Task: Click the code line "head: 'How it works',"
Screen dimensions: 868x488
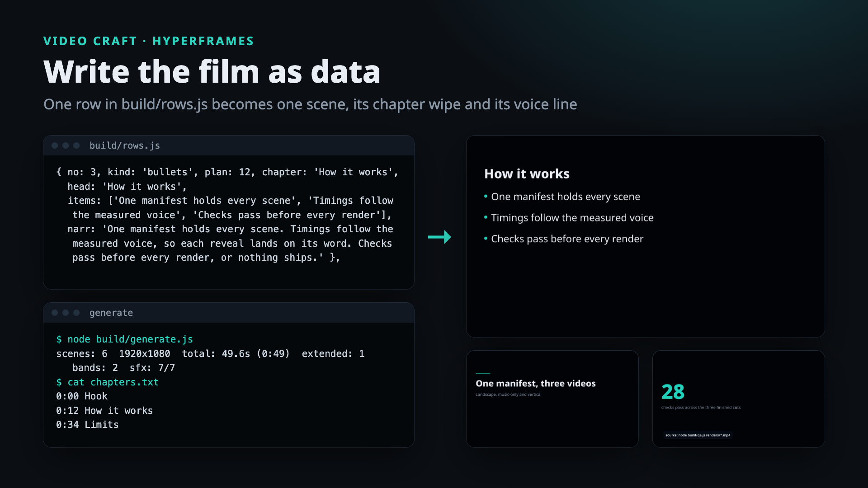Action: pos(127,187)
